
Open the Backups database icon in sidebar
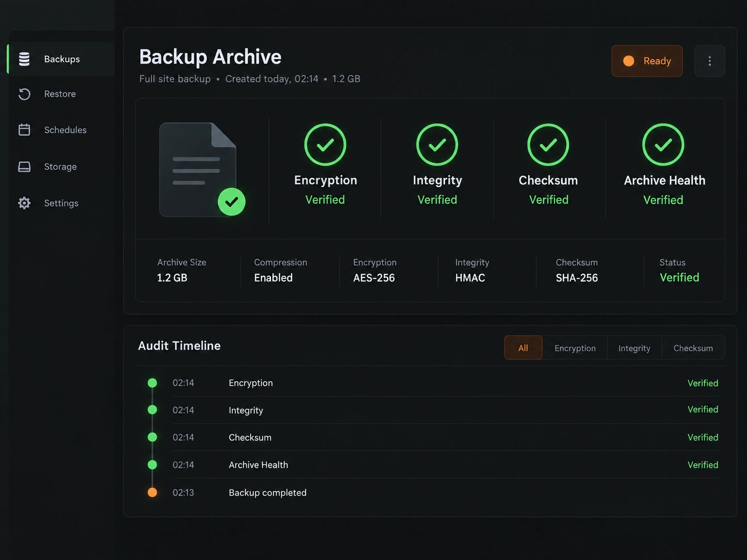[x=24, y=59]
